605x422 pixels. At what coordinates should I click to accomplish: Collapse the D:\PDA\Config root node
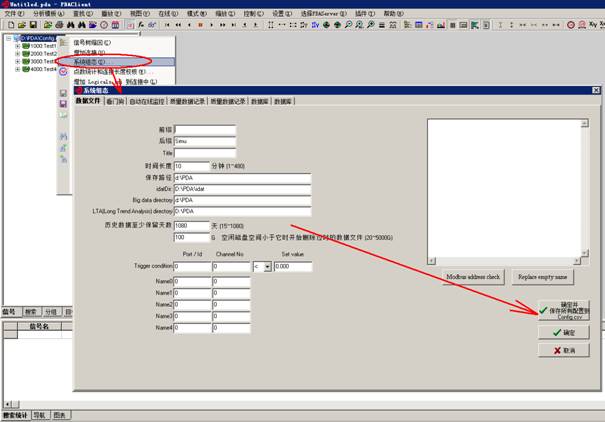[7, 40]
